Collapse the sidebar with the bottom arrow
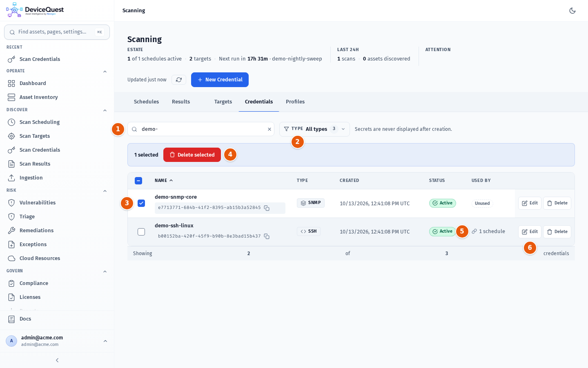588x368 pixels. point(57,360)
